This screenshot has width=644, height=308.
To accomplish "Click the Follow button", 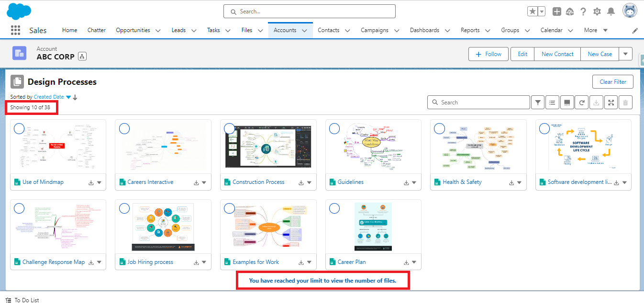I will click(489, 54).
